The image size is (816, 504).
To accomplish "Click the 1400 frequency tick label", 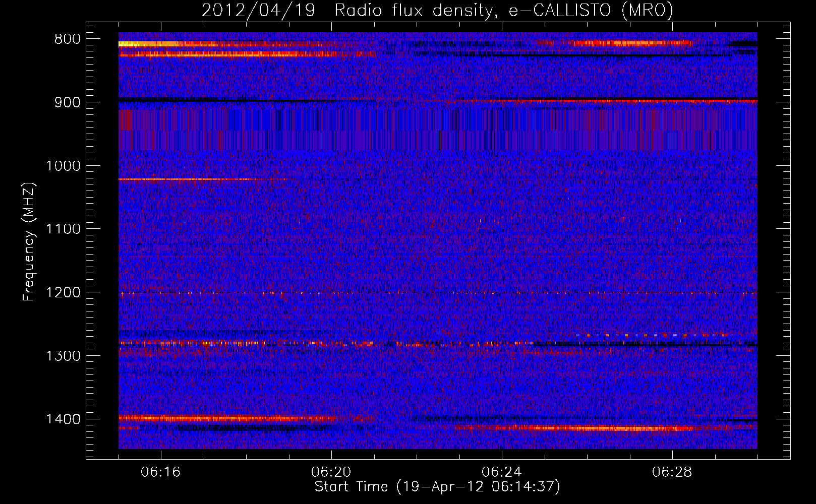I will coord(64,419).
